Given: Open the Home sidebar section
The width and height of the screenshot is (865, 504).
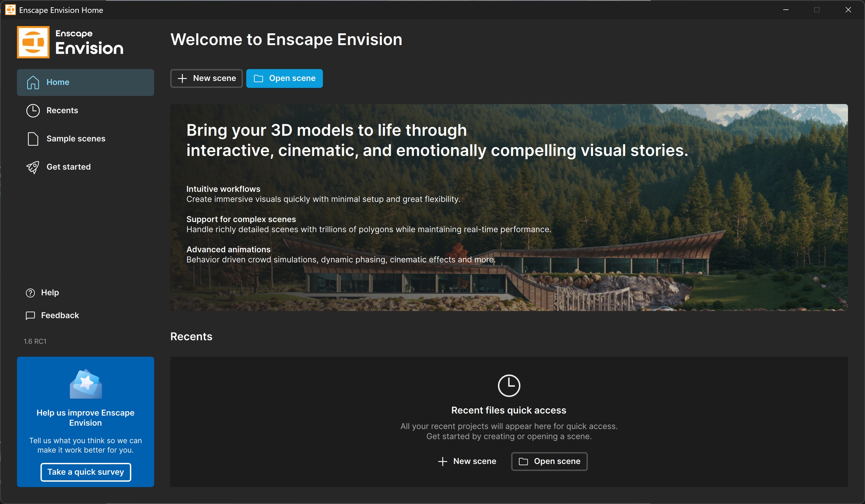Looking at the screenshot, I should pyautogui.click(x=86, y=82).
